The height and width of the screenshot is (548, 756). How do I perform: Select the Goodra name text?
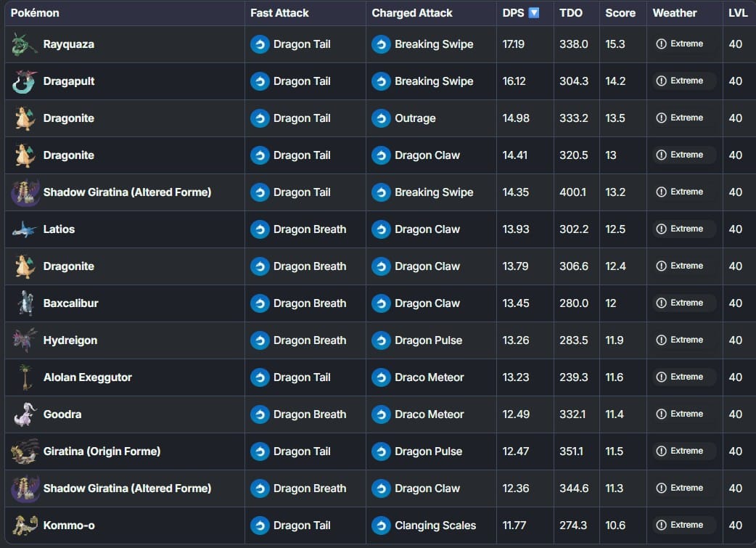tap(62, 414)
